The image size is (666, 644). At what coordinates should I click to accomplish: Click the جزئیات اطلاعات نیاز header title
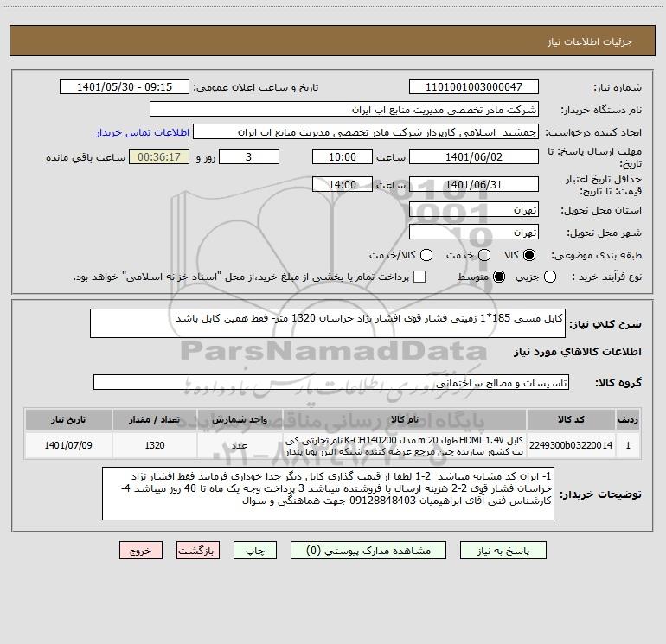[x=589, y=41]
